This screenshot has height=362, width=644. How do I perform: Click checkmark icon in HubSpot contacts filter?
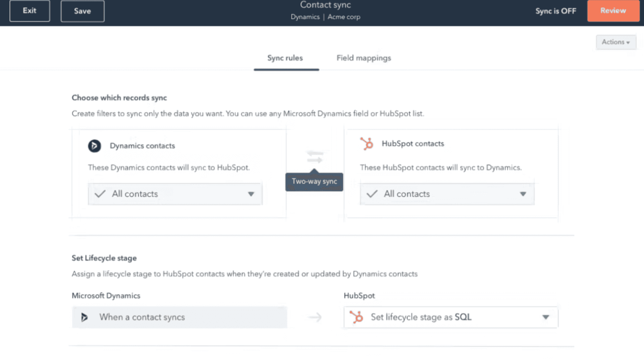pos(372,194)
